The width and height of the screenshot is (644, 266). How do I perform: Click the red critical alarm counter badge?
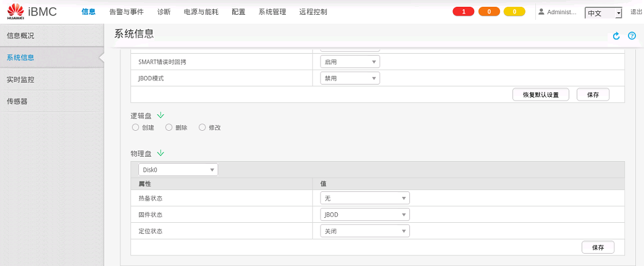[x=463, y=12]
